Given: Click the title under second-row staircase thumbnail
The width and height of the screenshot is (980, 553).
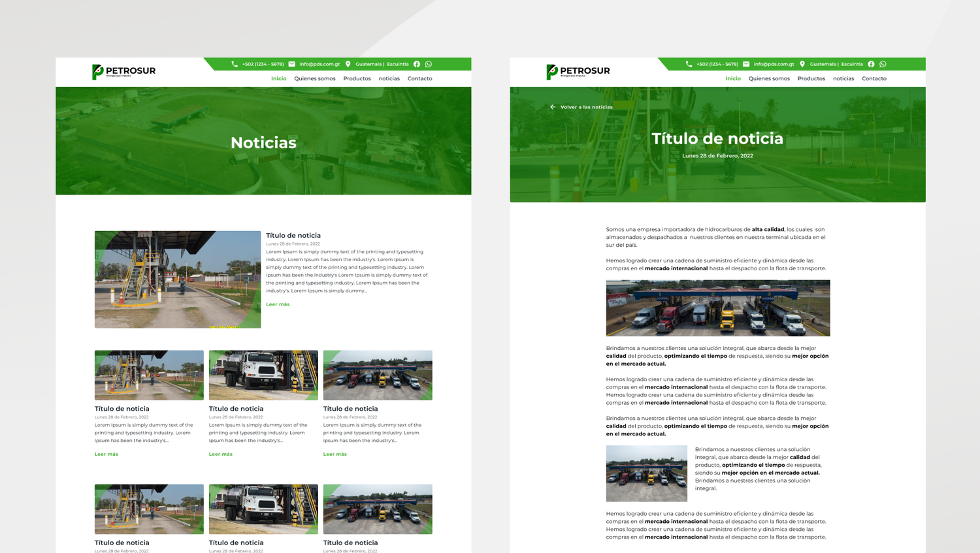Looking at the screenshot, I should coord(122,543).
